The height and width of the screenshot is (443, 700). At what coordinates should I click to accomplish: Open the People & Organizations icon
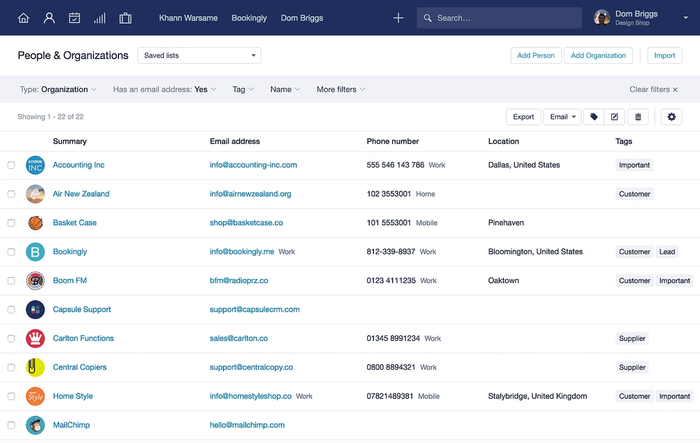(x=49, y=18)
